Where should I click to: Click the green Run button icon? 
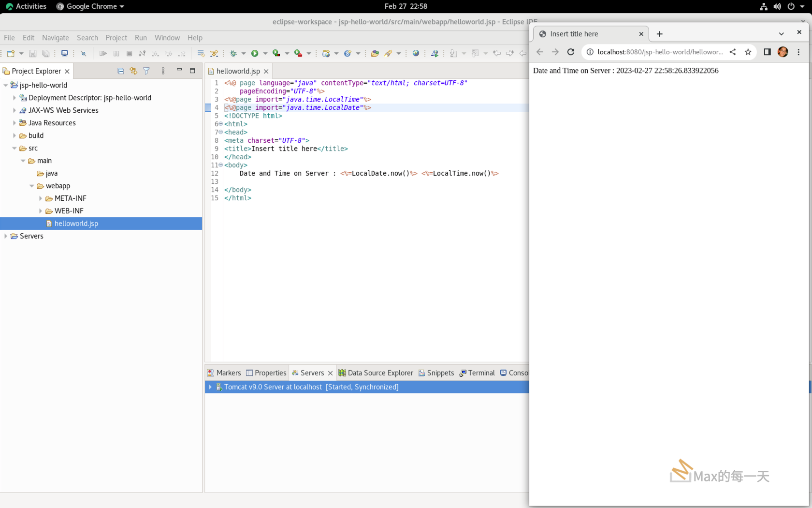click(255, 53)
